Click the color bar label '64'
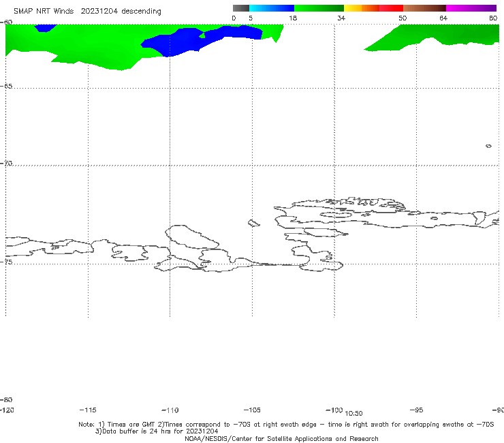 pos(443,18)
